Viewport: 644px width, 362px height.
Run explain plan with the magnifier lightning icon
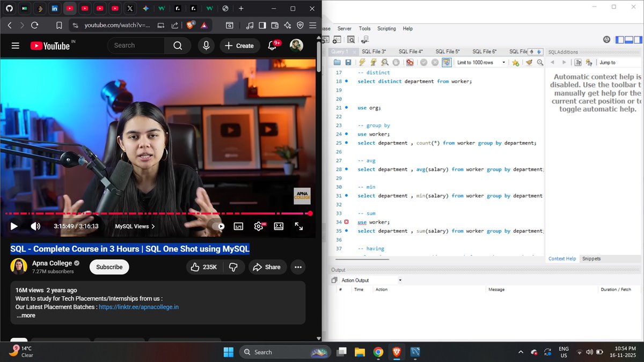coord(385,63)
